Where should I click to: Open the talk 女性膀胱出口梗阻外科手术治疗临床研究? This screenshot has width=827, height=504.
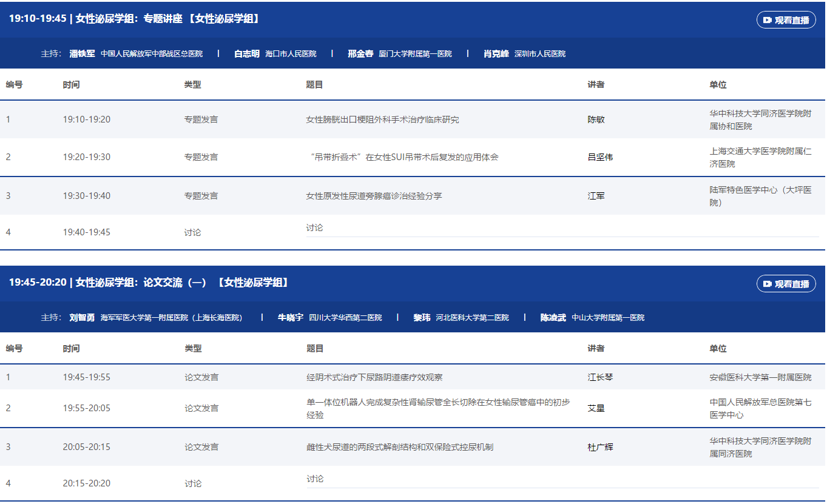[382, 120]
